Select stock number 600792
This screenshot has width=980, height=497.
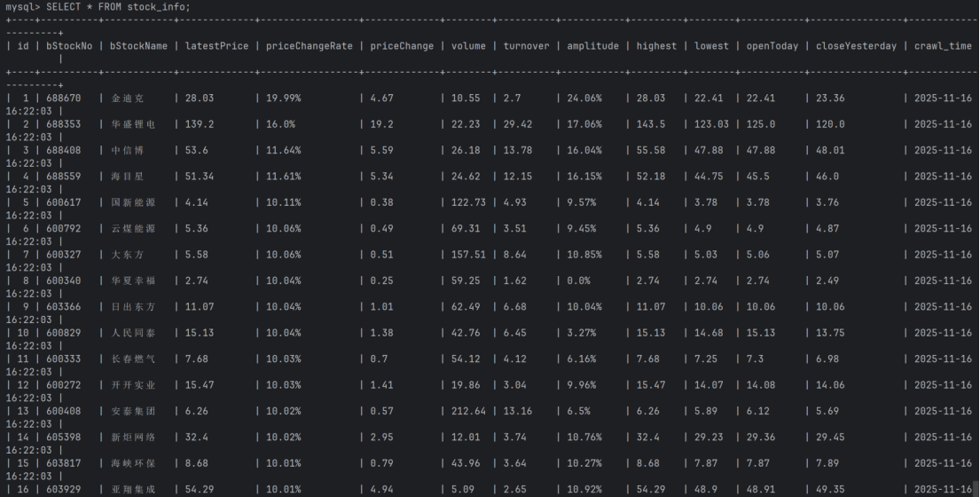point(63,228)
